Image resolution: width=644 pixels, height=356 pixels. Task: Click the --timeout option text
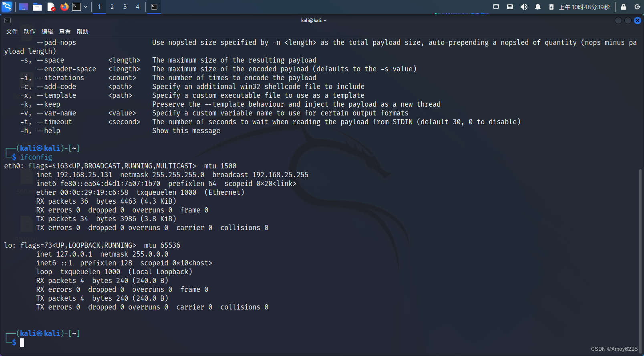[54, 122]
